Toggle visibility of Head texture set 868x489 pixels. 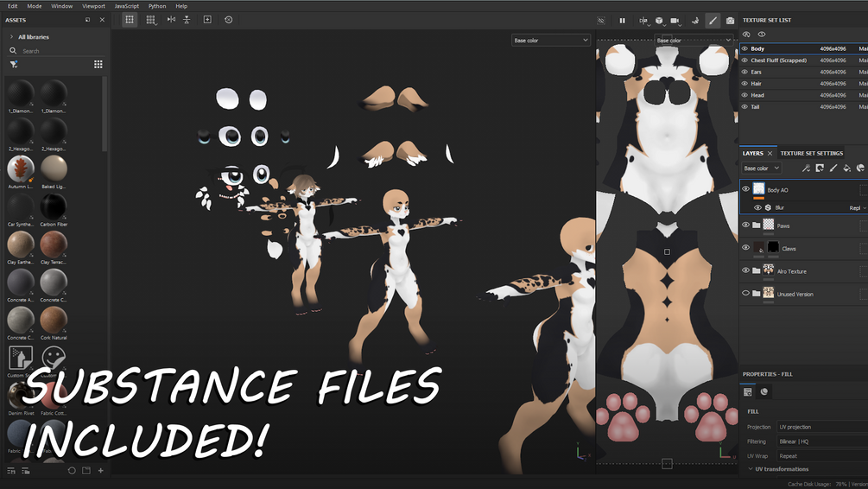(744, 95)
